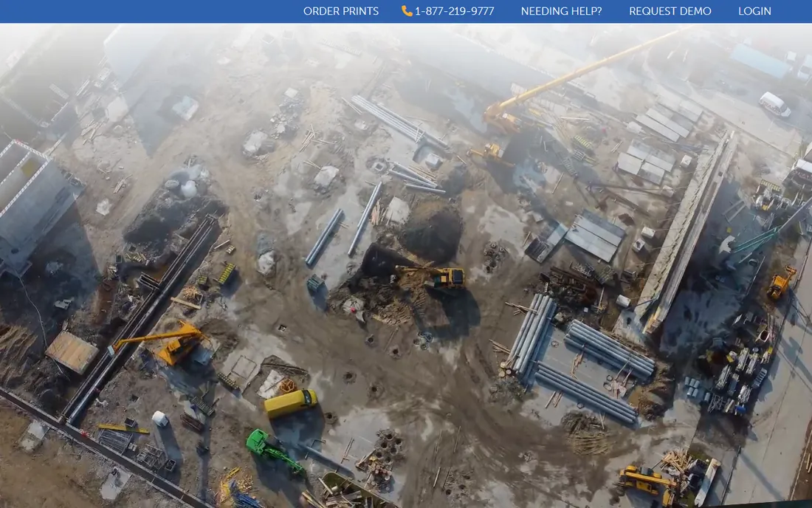Click the yellow bulldozer beside the lumber pile
Viewport: 812px width, 508px height.
tap(647, 481)
